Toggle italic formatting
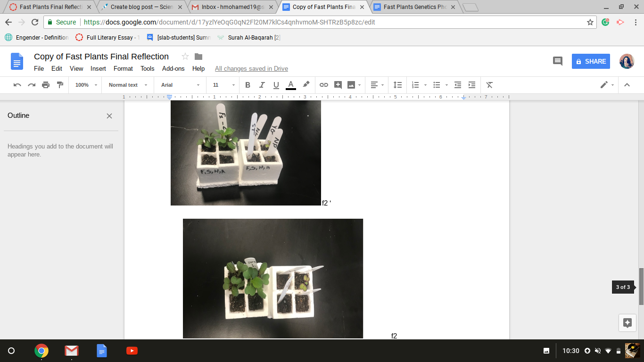644x362 pixels. [x=262, y=85]
